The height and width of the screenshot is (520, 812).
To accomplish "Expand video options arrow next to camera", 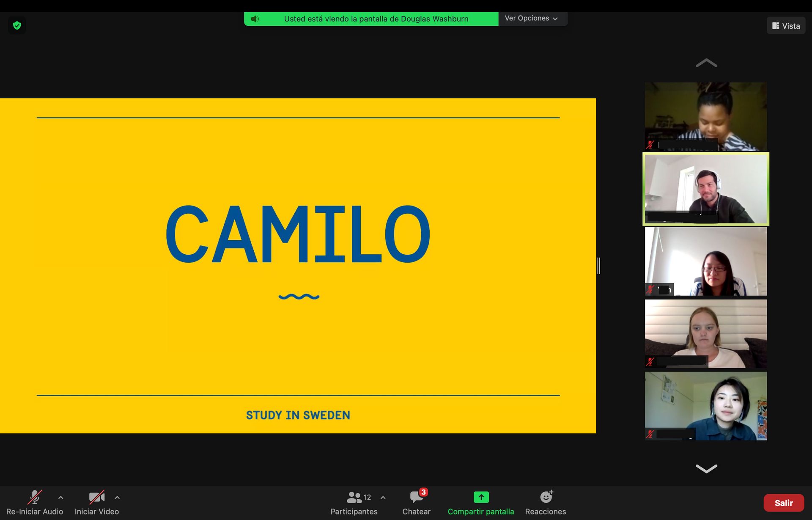I will pyautogui.click(x=117, y=498).
